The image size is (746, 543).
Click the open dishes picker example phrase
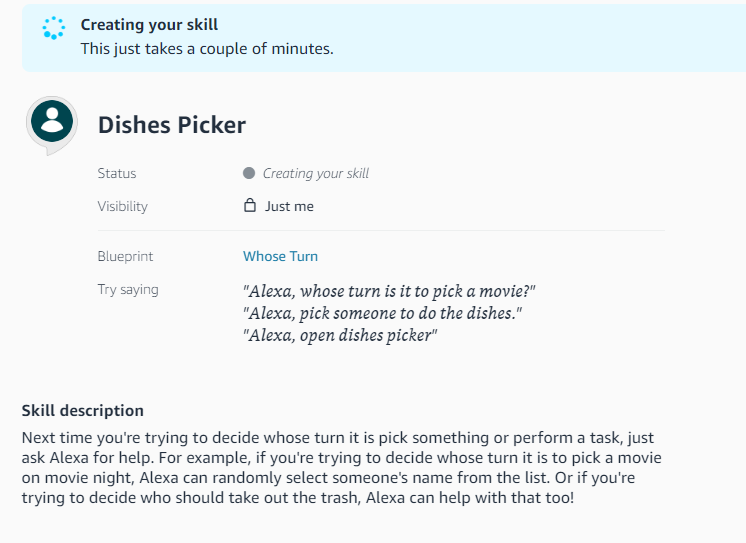point(340,335)
